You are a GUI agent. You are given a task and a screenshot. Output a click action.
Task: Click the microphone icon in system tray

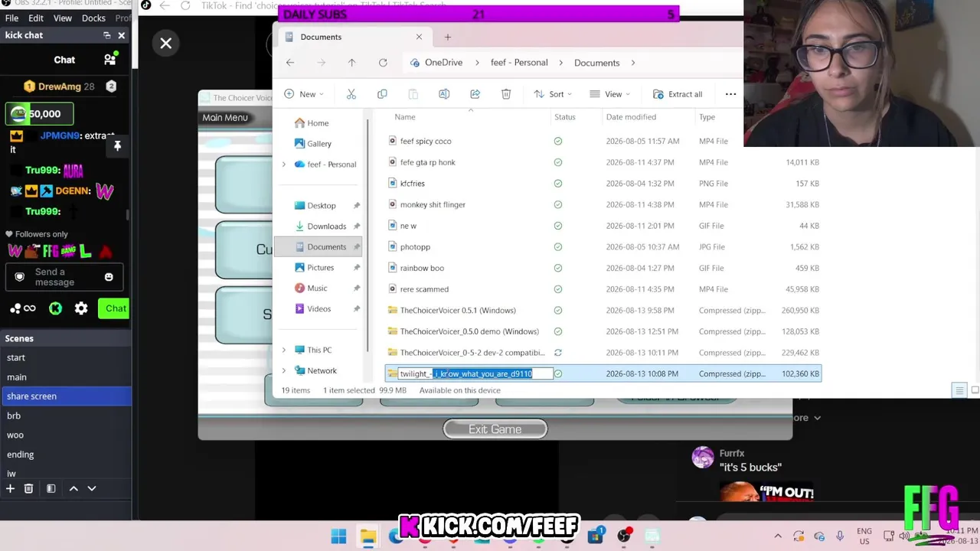point(840,536)
